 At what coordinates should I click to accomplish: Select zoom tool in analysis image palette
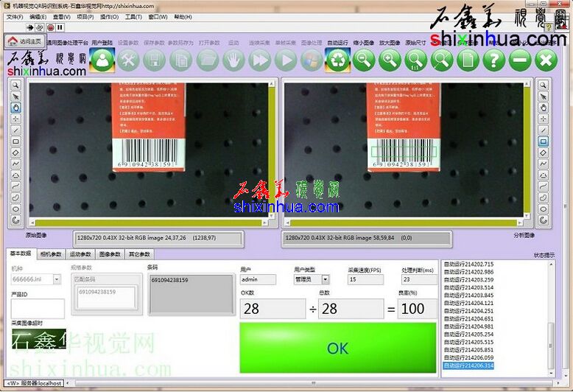point(544,85)
